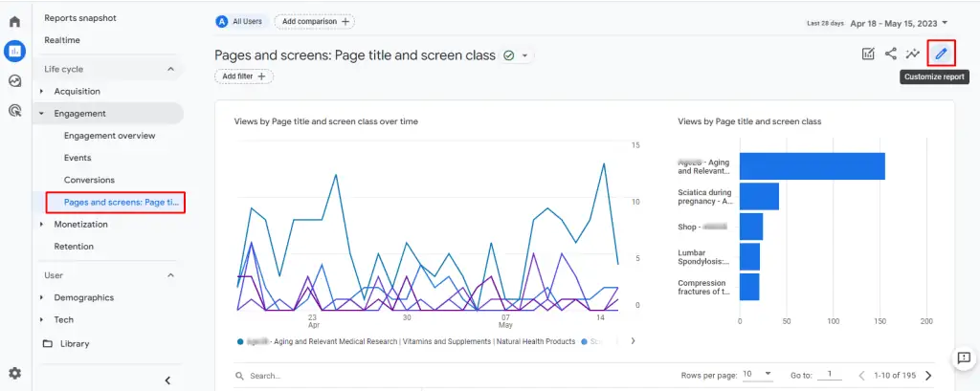The image size is (980, 391).
Task: Collapse the left navigation panel
Action: tap(167, 380)
